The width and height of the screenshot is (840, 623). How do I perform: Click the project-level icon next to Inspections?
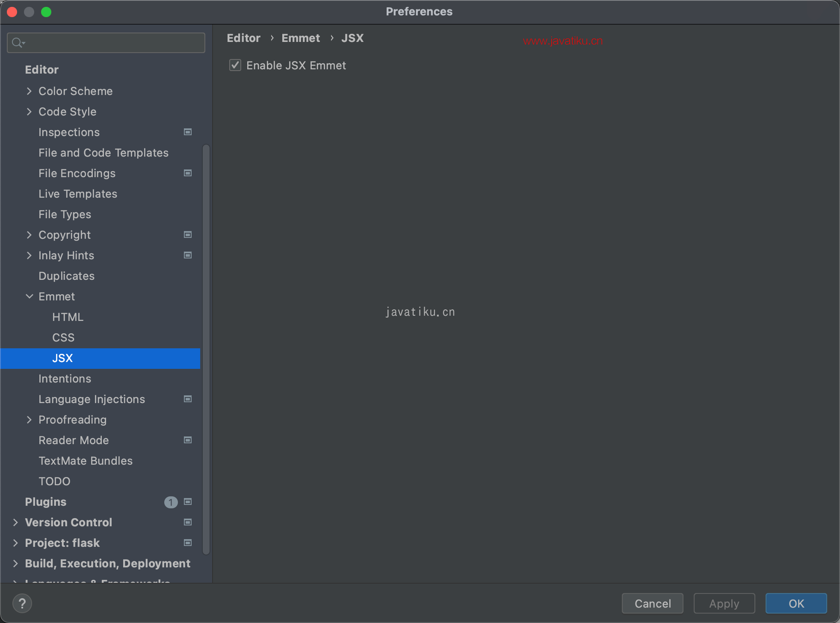[x=187, y=132]
